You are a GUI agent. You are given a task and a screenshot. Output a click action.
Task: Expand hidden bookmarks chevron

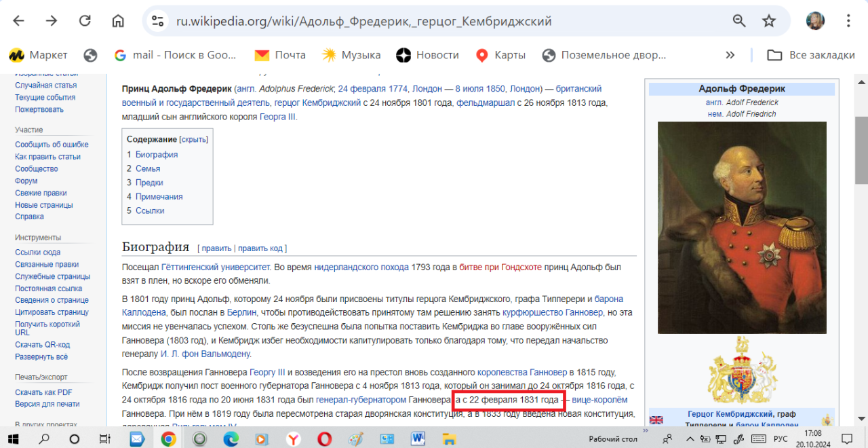click(x=730, y=55)
